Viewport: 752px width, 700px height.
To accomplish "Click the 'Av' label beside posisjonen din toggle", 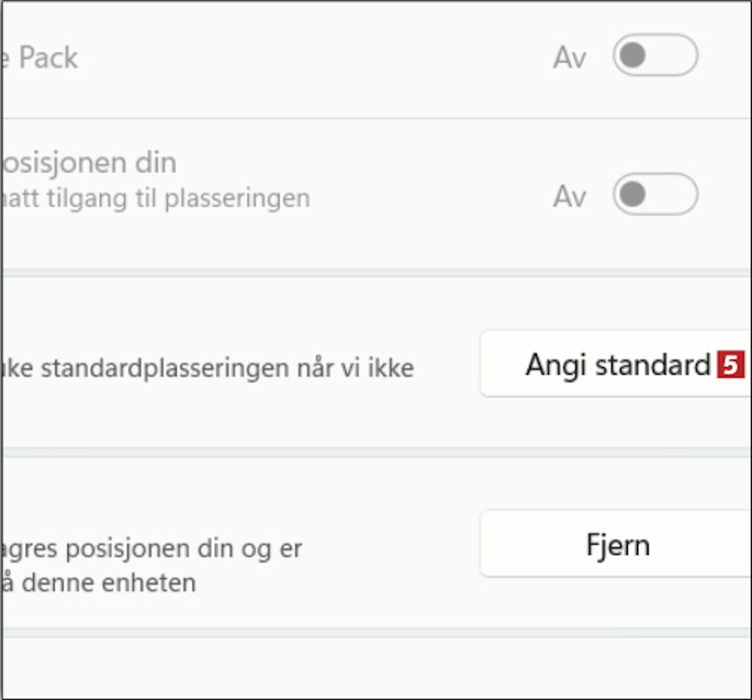I will pyautogui.click(x=570, y=197).
